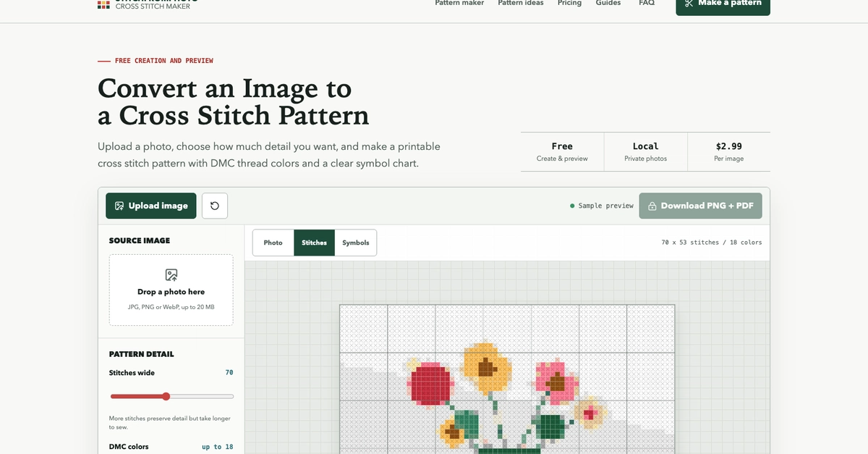
Task: Click the 70 x 53 stitches / 18 colors text
Action: coord(712,243)
